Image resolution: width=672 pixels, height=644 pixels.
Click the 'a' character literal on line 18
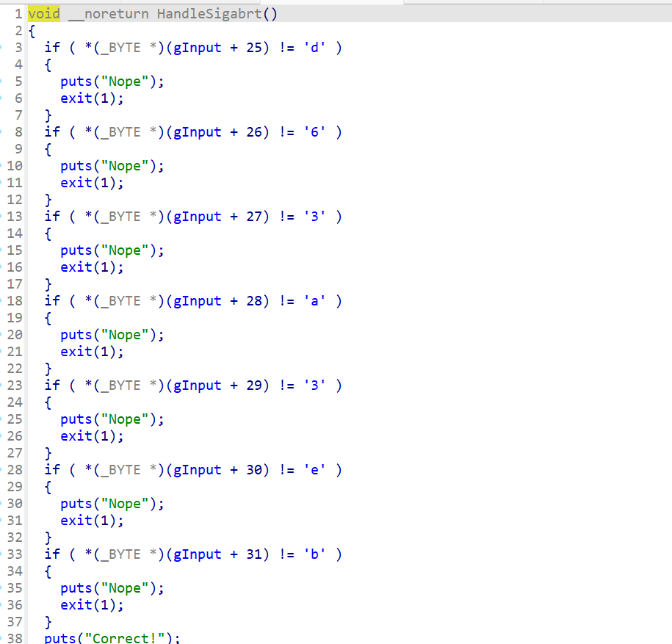pos(315,301)
